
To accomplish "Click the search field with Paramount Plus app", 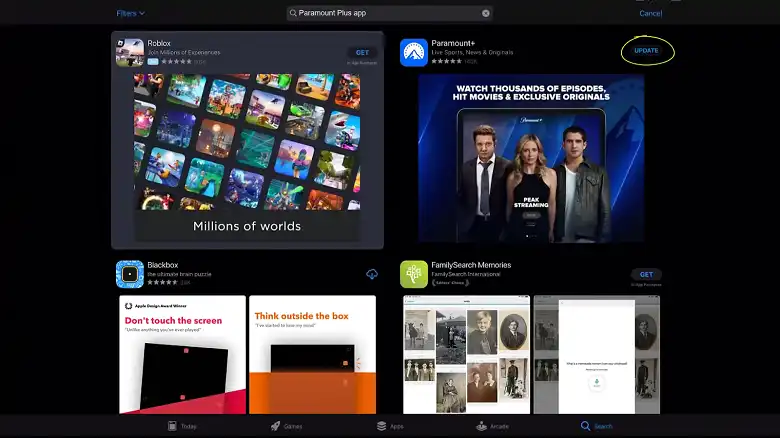I will [390, 13].
